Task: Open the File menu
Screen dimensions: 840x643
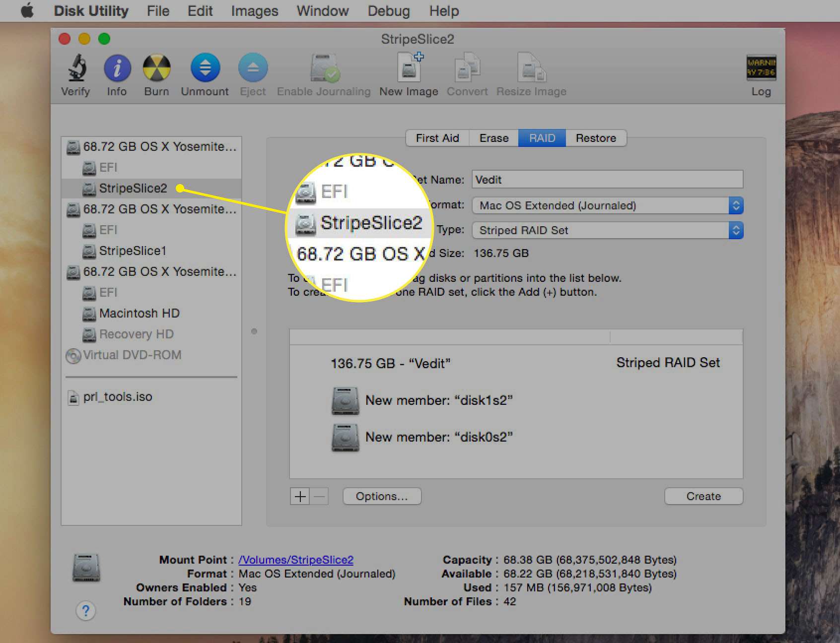Action: click(x=158, y=10)
